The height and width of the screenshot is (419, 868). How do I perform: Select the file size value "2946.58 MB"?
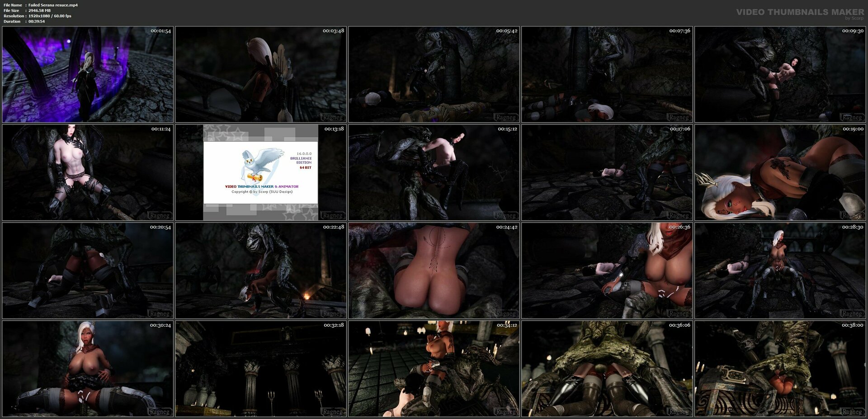[x=39, y=10]
